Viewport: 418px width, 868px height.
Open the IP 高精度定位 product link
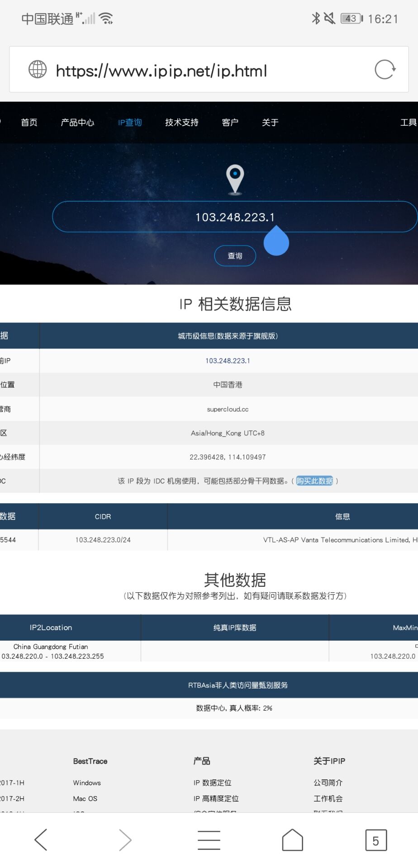click(x=216, y=798)
